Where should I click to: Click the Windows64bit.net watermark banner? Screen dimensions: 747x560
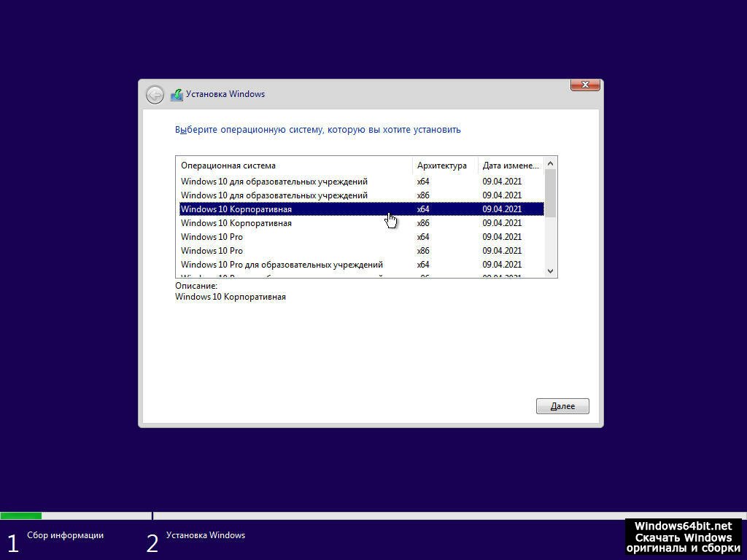[x=683, y=537]
